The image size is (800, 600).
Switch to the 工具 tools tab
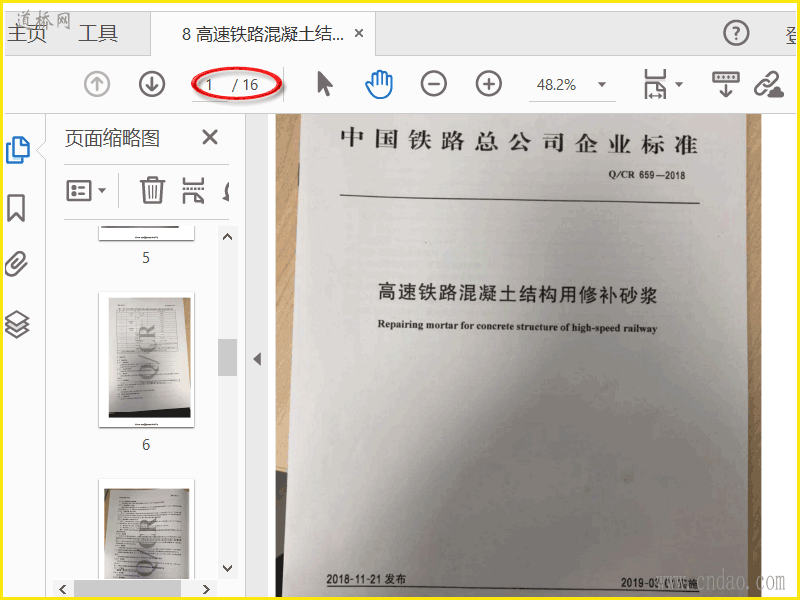click(x=98, y=34)
